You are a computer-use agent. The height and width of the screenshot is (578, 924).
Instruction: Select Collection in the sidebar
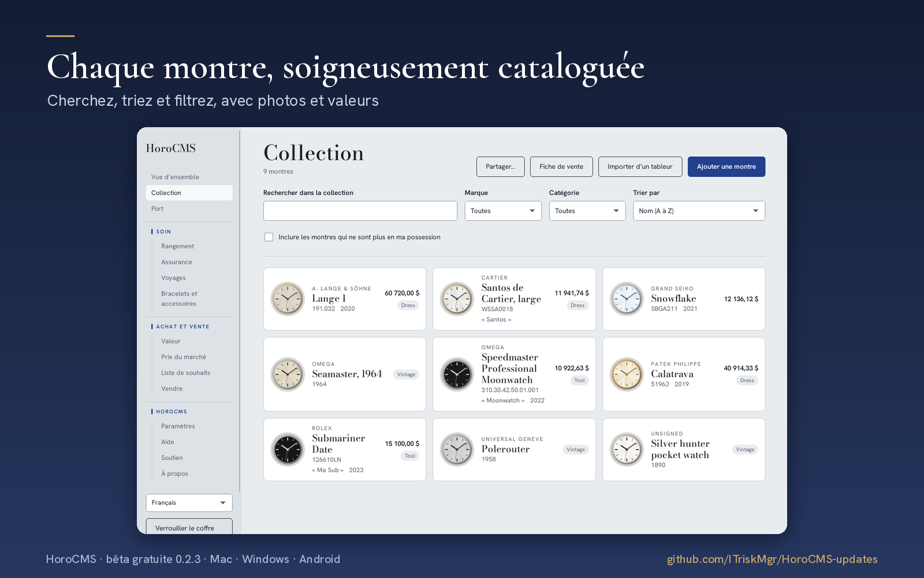point(189,192)
